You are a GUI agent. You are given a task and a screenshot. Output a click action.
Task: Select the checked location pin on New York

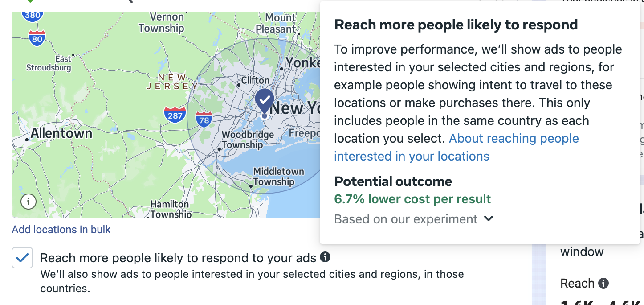tap(265, 101)
